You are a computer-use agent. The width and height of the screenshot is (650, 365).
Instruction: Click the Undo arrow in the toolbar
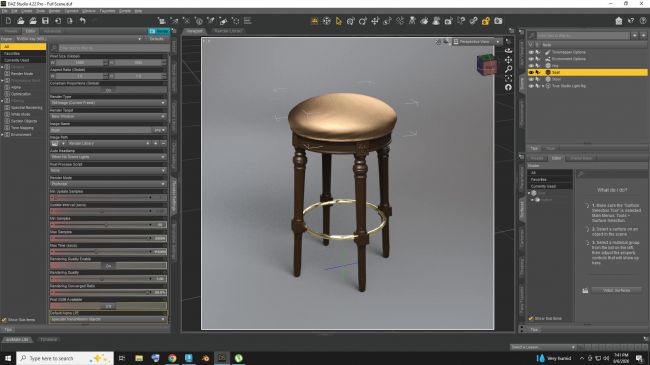coord(82,21)
